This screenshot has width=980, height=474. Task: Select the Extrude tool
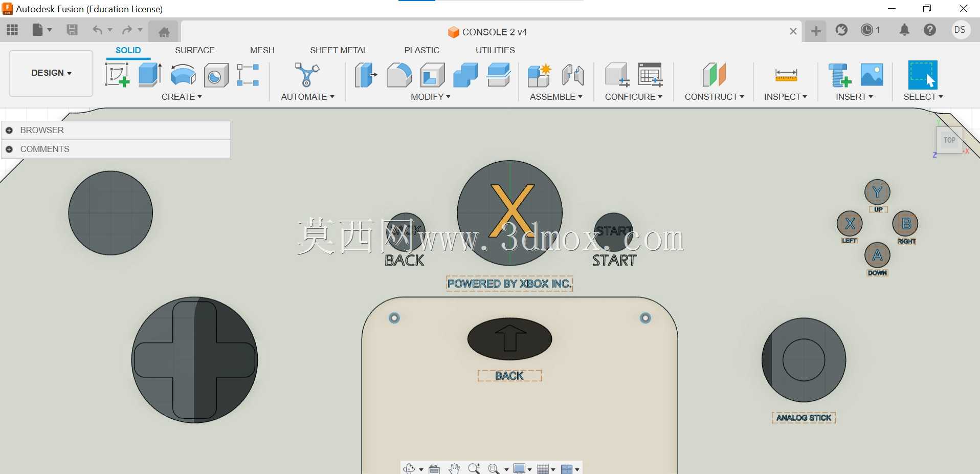point(150,75)
